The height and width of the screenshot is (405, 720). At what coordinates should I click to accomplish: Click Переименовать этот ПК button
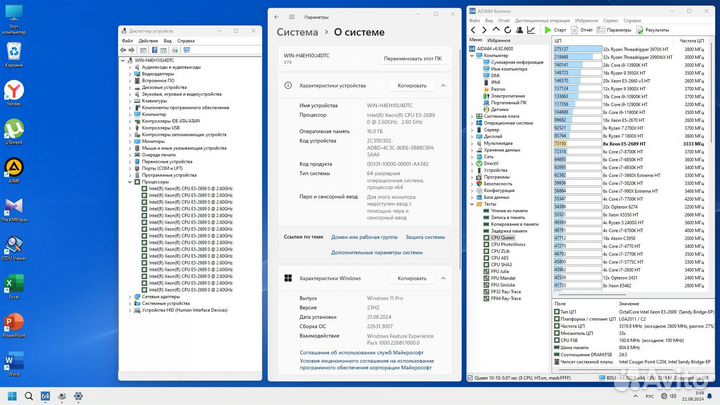[x=412, y=59]
